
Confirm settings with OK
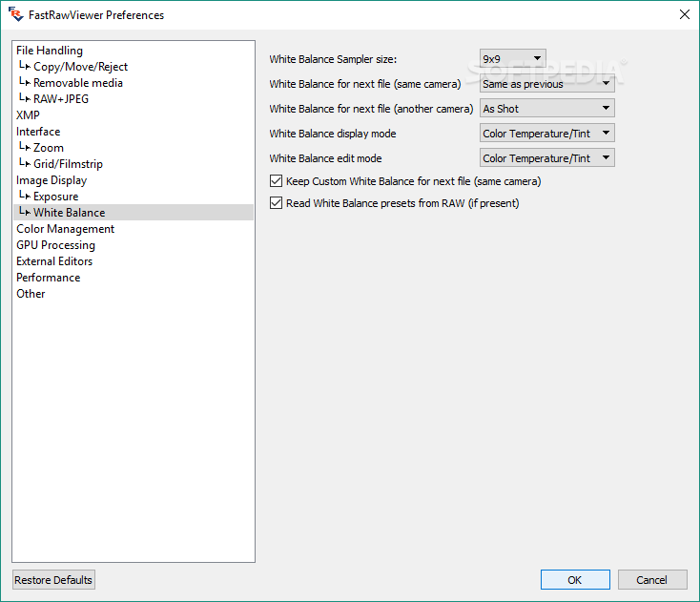click(x=575, y=580)
